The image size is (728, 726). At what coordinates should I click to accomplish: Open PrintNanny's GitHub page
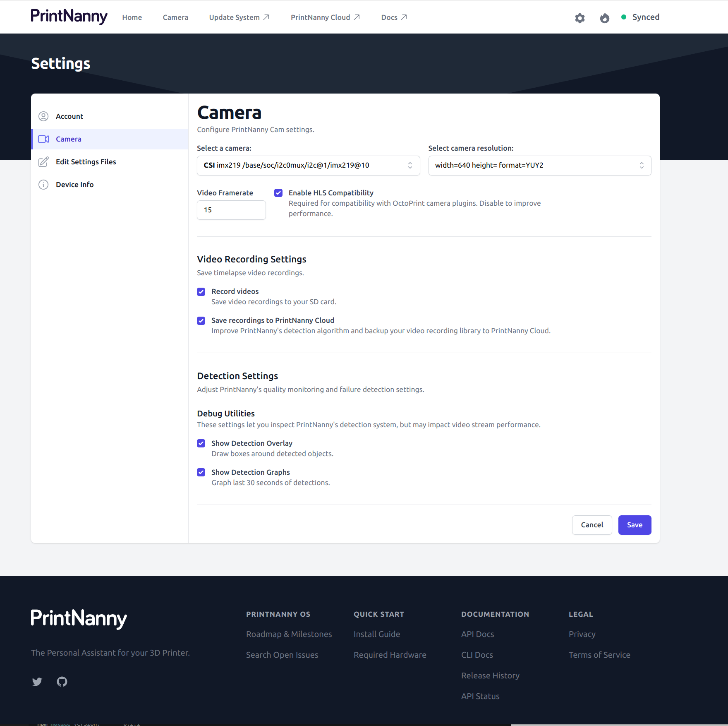point(62,682)
